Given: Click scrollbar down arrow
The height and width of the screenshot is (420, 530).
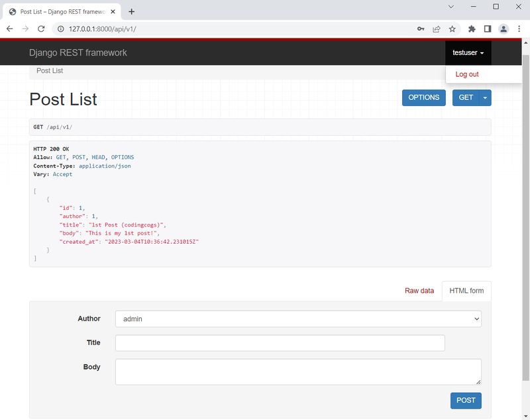Looking at the screenshot, I should (x=525, y=416).
